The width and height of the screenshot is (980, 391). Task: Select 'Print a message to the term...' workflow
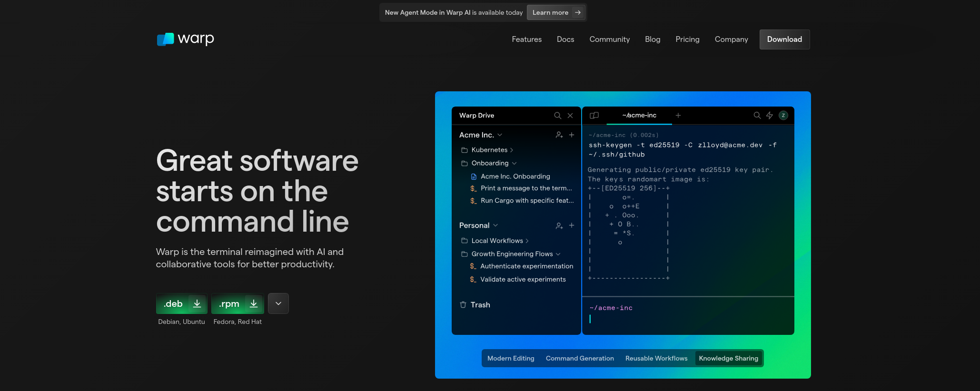coord(526,188)
